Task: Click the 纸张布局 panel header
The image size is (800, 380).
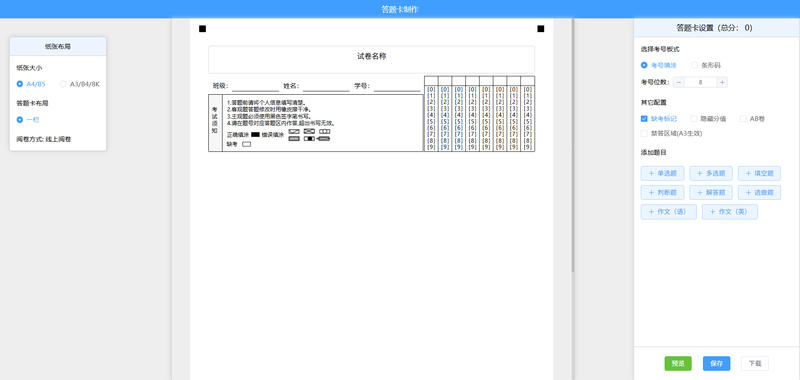Action: pyautogui.click(x=58, y=46)
